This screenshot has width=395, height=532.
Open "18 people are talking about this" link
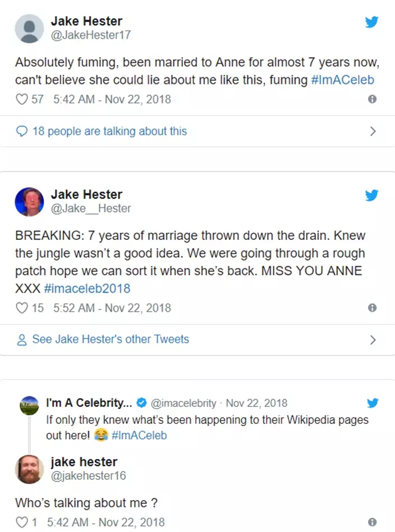tap(109, 131)
